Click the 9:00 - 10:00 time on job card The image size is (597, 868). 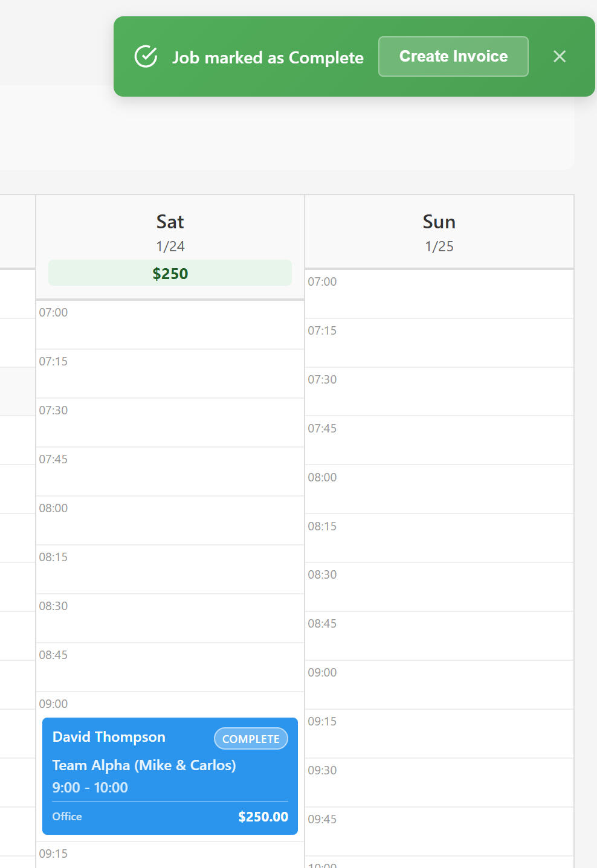point(90,788)
